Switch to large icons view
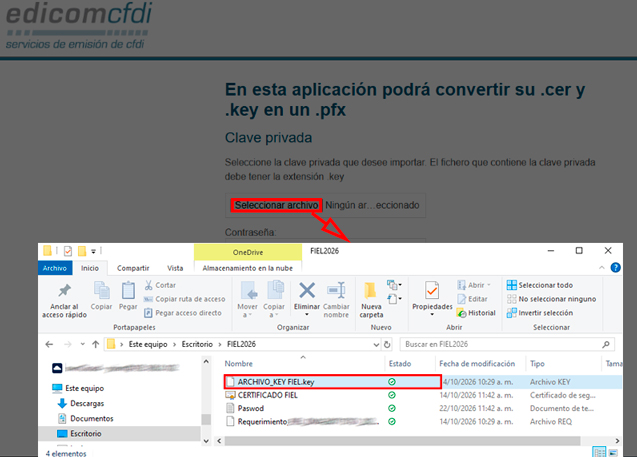Image resolution: width=637 pixels, height=457 pixels. (613, 452)
